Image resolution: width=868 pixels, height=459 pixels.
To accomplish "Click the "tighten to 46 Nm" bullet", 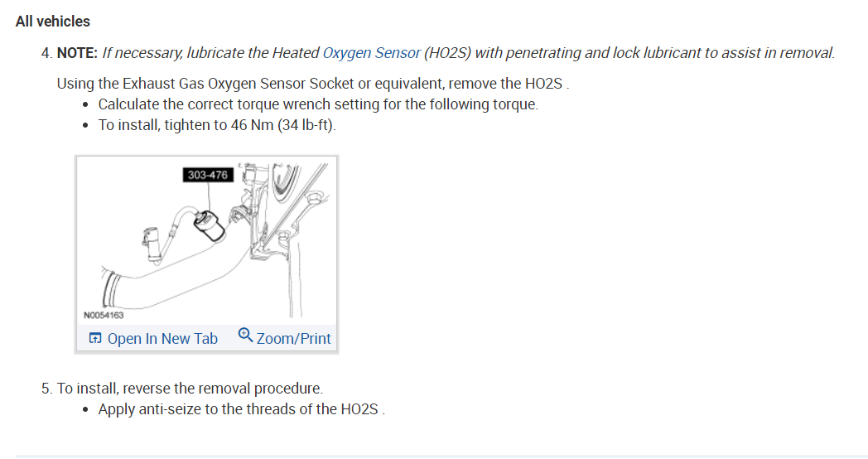I will (x=186, y=126).
